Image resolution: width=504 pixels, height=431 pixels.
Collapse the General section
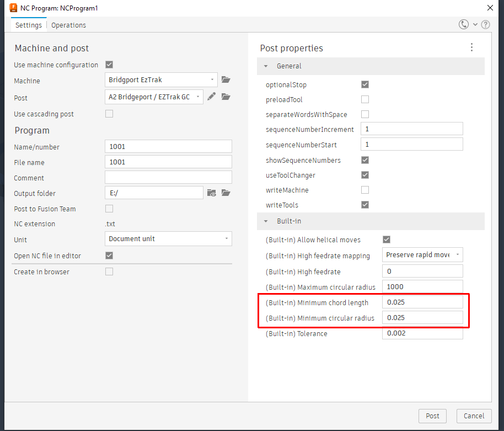click(x=266, y=66)
